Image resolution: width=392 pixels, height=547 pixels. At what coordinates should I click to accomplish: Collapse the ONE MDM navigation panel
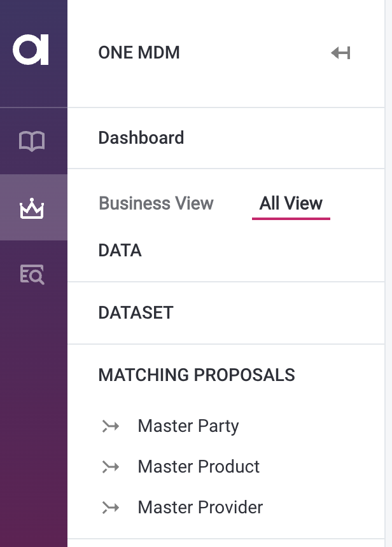341,53
